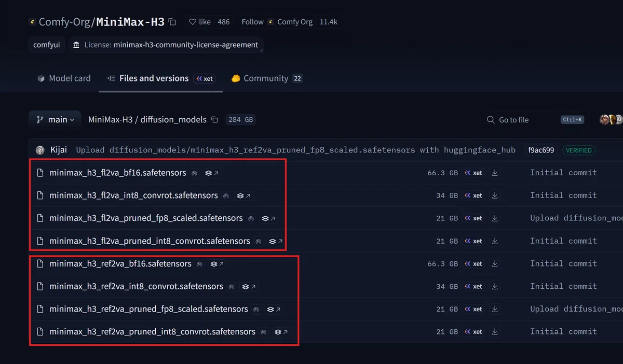Expand the main branch dropdown
This screenshot has width=623, height=364.
[55, 119]
